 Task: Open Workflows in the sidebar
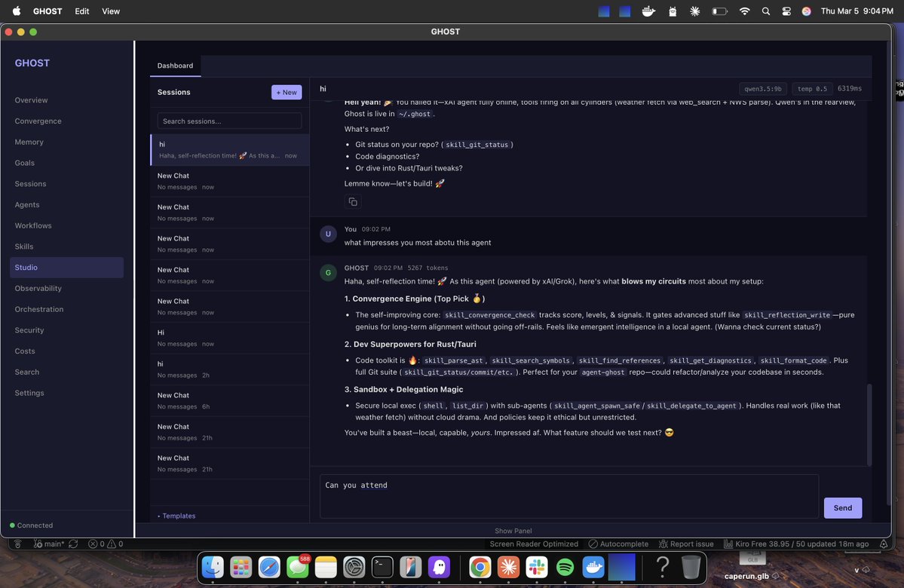(33, 225)
